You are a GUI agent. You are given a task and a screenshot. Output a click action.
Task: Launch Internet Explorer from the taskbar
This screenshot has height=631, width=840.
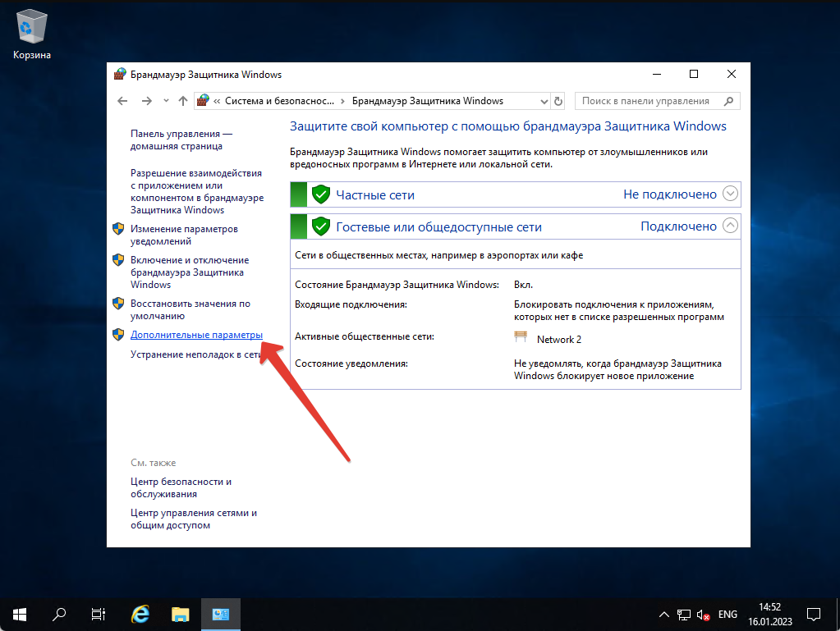coord(140,615)
